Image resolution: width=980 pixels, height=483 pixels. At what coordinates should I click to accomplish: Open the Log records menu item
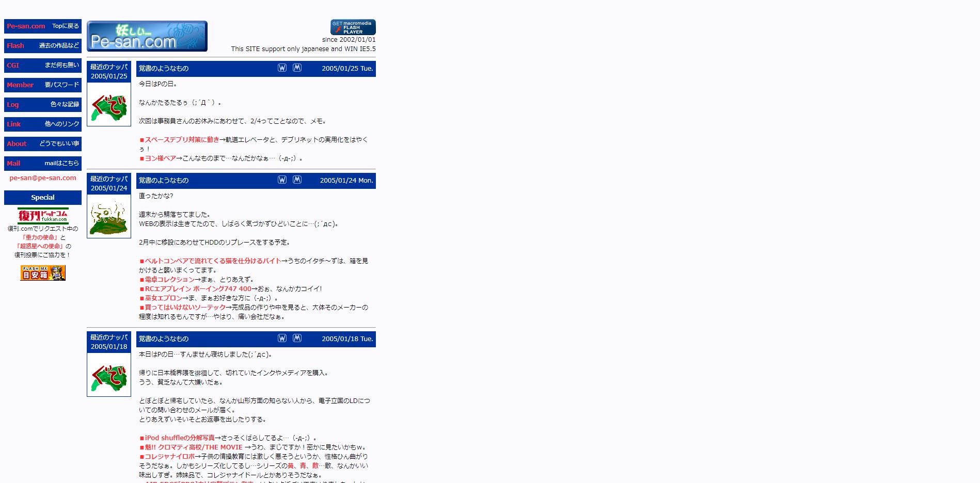pyautogui.click(x=43, y=105)
